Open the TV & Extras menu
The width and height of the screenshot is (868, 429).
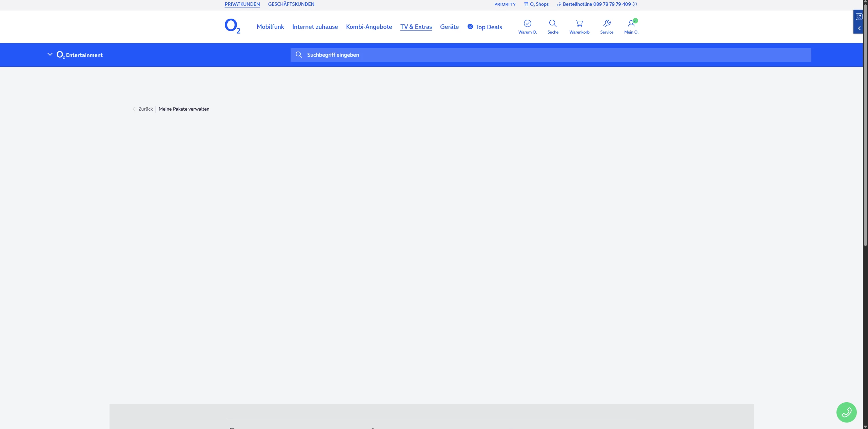tap(416, 27)
